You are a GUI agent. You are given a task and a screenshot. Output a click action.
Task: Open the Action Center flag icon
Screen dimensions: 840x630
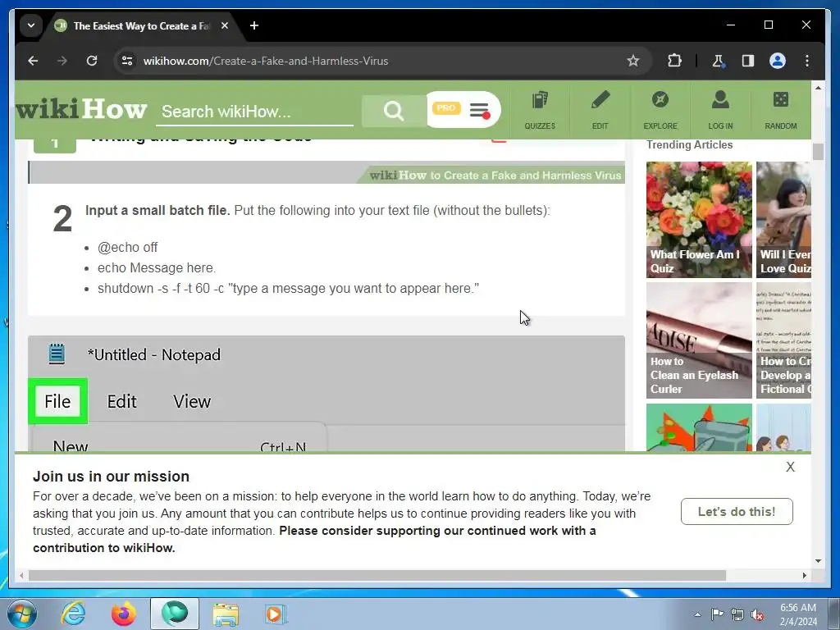[717, 614]
